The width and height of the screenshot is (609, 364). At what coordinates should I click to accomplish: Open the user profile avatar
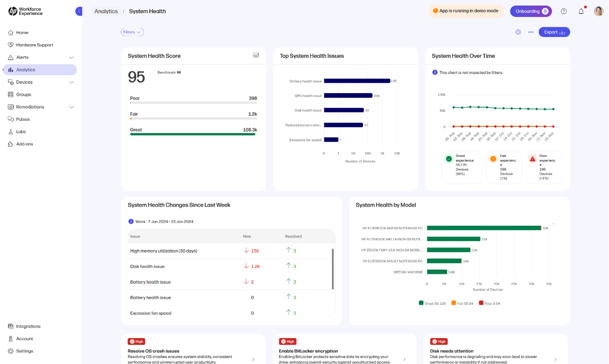click(x=598, y=11)
